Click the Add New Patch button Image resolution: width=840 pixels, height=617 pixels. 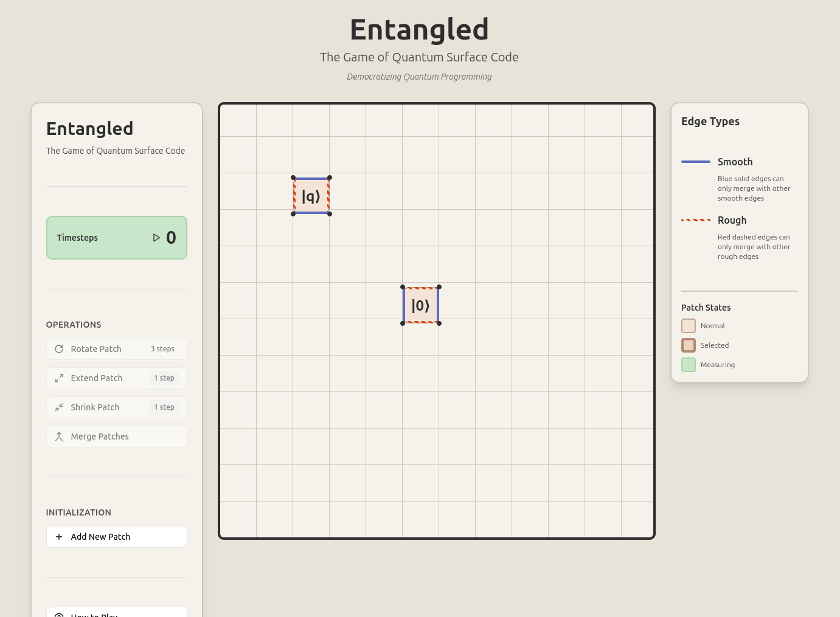tap(116, 537)
